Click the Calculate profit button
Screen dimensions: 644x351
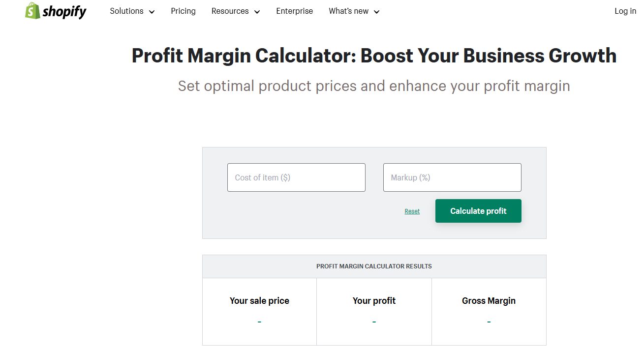pyautogui.click(x=478, y=210)
